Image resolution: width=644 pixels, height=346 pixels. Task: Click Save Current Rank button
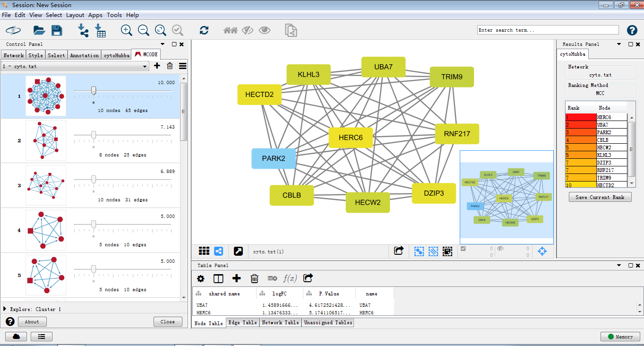tap(600, 197)
